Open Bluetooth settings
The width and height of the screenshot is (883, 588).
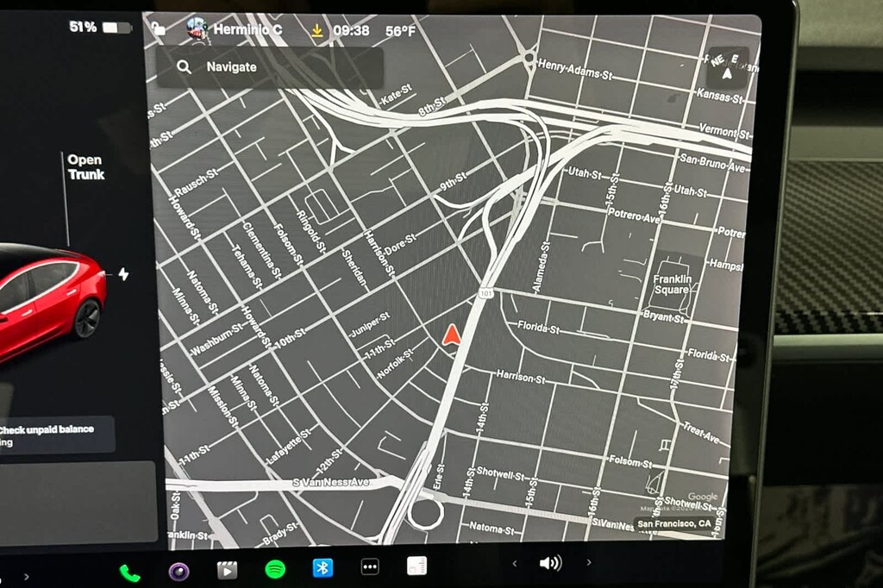[323, 568]
